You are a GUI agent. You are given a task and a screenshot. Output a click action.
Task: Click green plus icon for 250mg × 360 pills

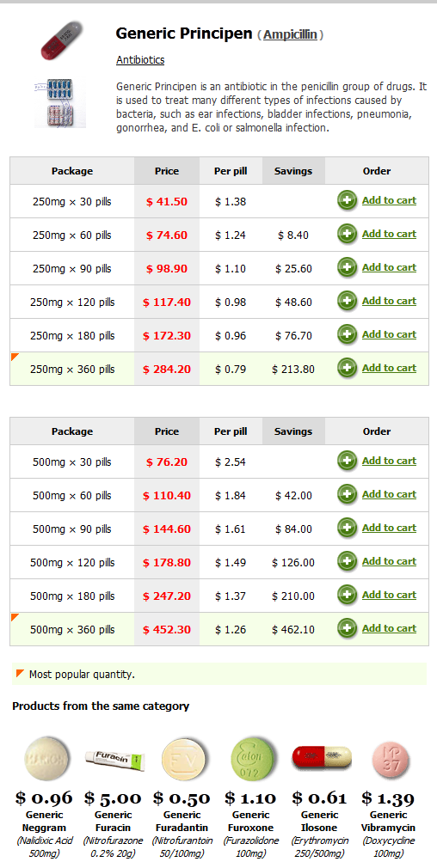[348, 368]
